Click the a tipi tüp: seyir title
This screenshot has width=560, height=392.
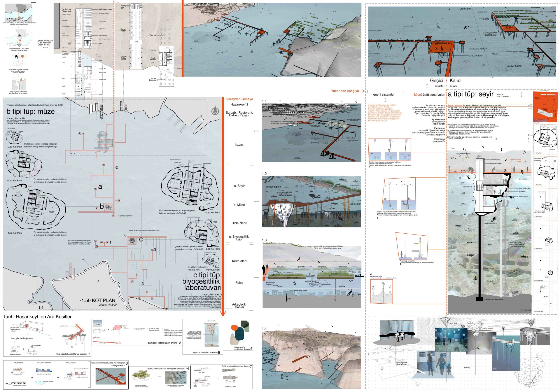[x=471, y=94]
